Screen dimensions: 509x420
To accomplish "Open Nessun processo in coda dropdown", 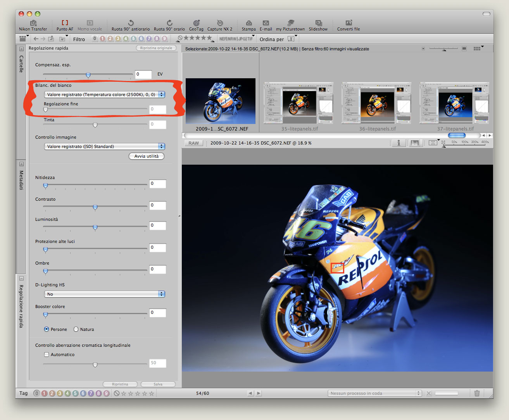I will pos(375,393).
